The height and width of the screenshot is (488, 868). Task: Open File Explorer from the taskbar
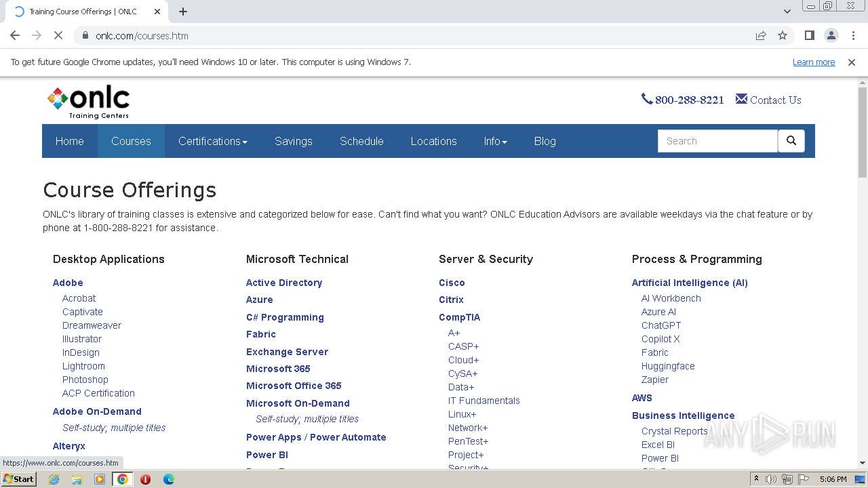coord(77,479)
